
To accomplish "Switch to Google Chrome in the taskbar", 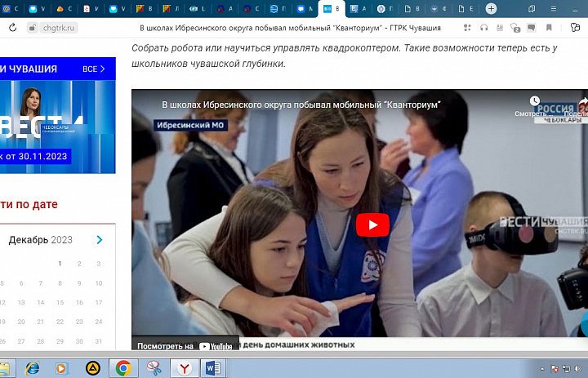I will (123, 368).
